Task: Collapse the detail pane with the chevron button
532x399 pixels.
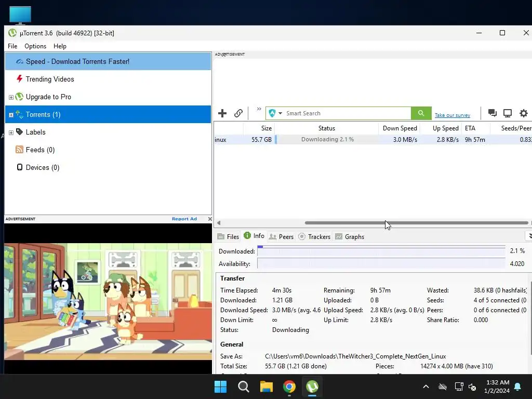Action: [x=529, y=236]
